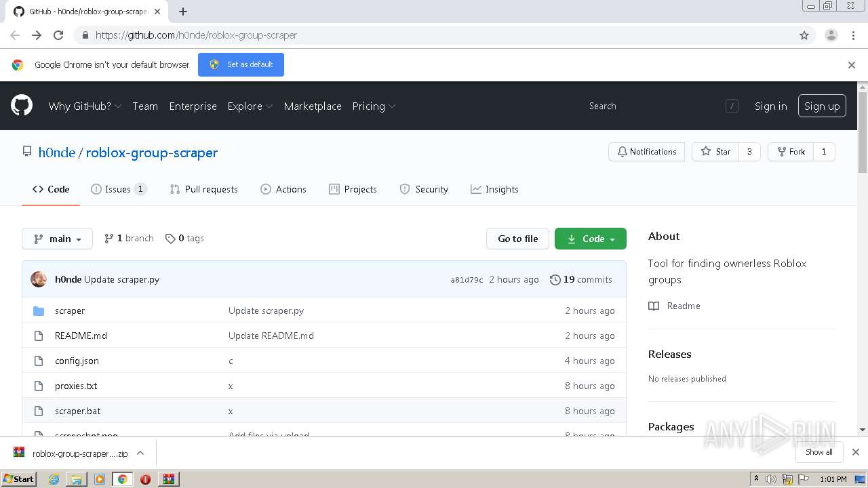Image resolution: width=868 pixels, height=488 pixels.
Task: Click the Sign up button
Action: pos(822,106)
